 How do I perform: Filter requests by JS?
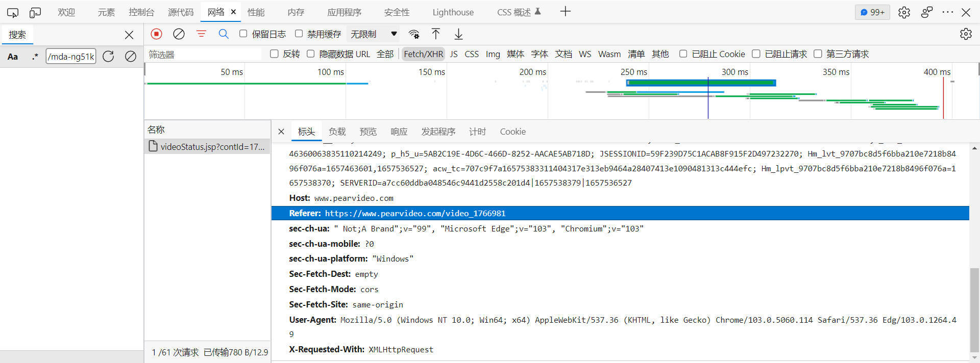454,54
